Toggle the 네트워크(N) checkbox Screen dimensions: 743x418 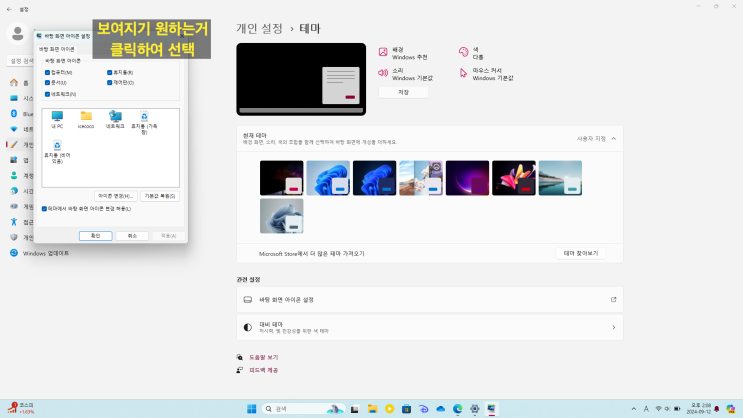(x=47, y=94)
